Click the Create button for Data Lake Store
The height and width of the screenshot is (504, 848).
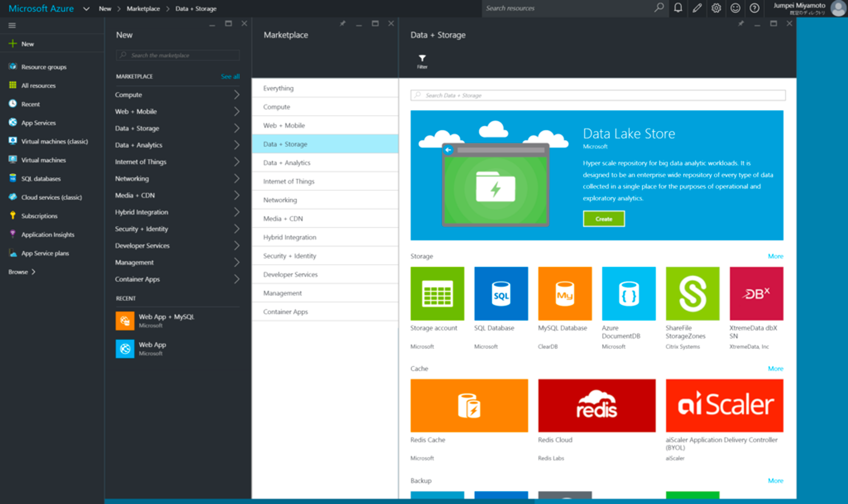(603, 219)
